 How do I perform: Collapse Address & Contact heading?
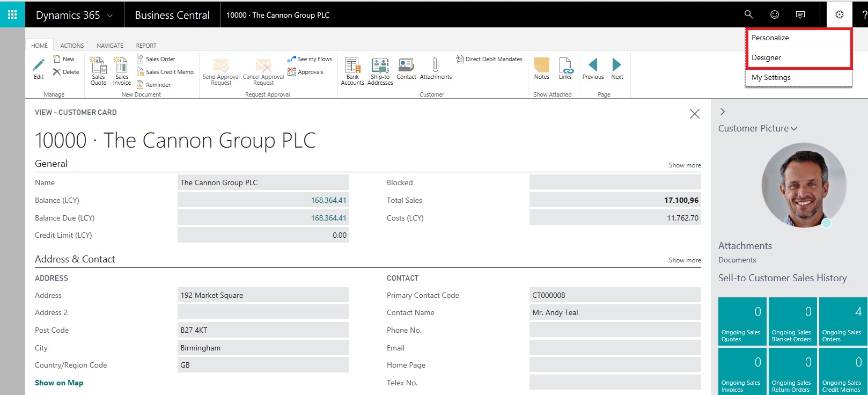pyautogui.click(x=75, y=259)
